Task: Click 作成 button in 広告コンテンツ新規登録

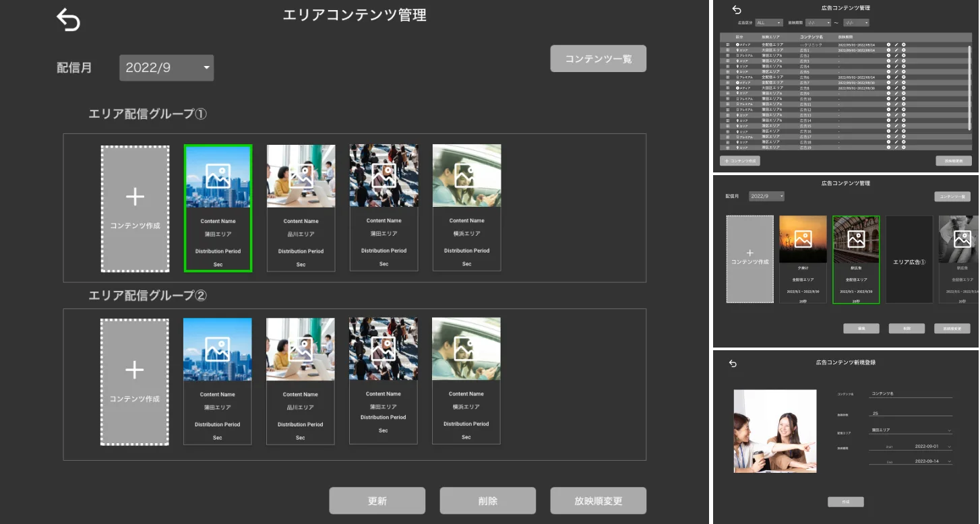Action: coord(846,502)
